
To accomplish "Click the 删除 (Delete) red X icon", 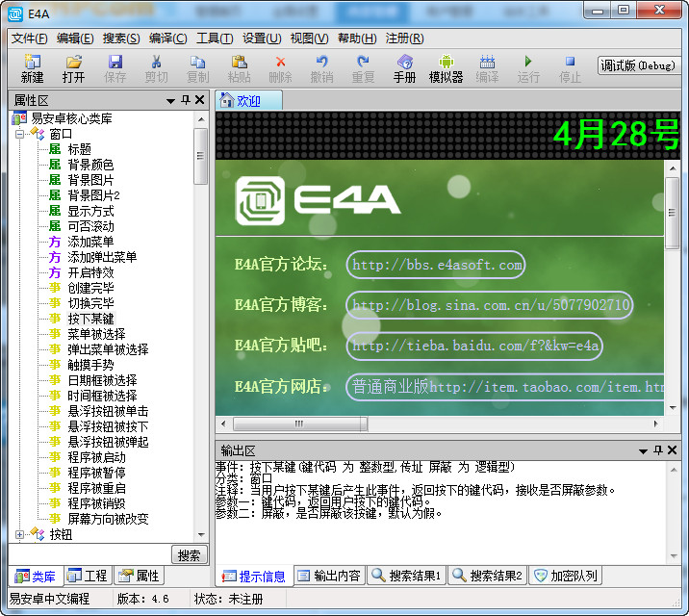I will point(280,62).
